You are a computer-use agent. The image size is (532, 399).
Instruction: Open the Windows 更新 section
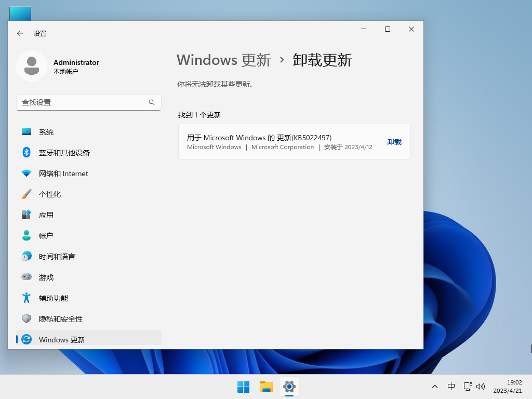pos(61,338)
